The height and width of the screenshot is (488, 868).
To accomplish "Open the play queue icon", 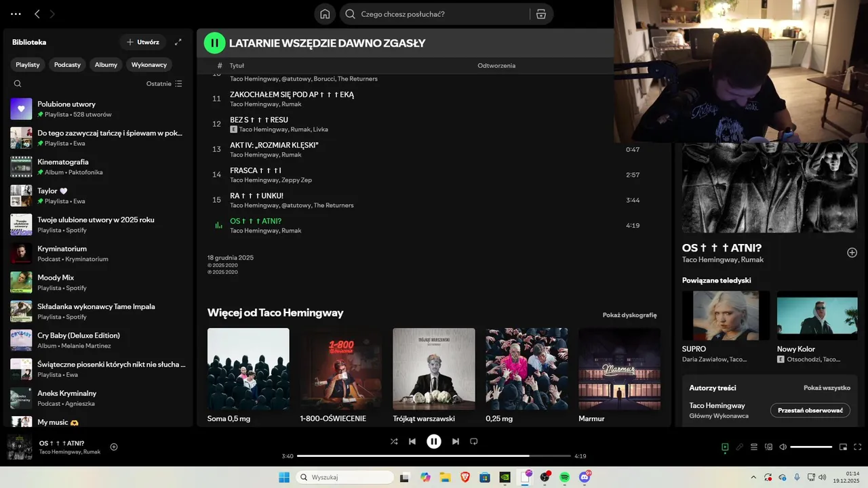I will [754, 447].
